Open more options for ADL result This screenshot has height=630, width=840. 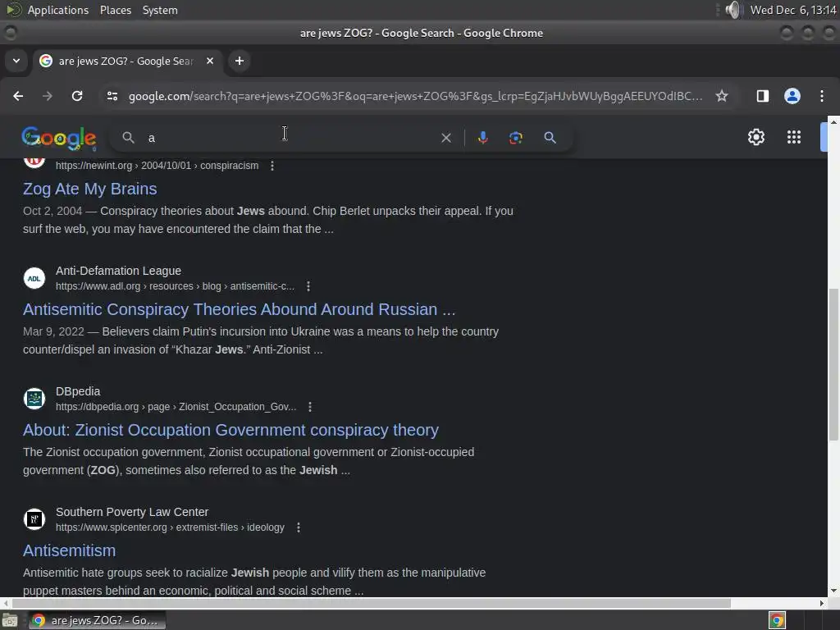[308, 286]
